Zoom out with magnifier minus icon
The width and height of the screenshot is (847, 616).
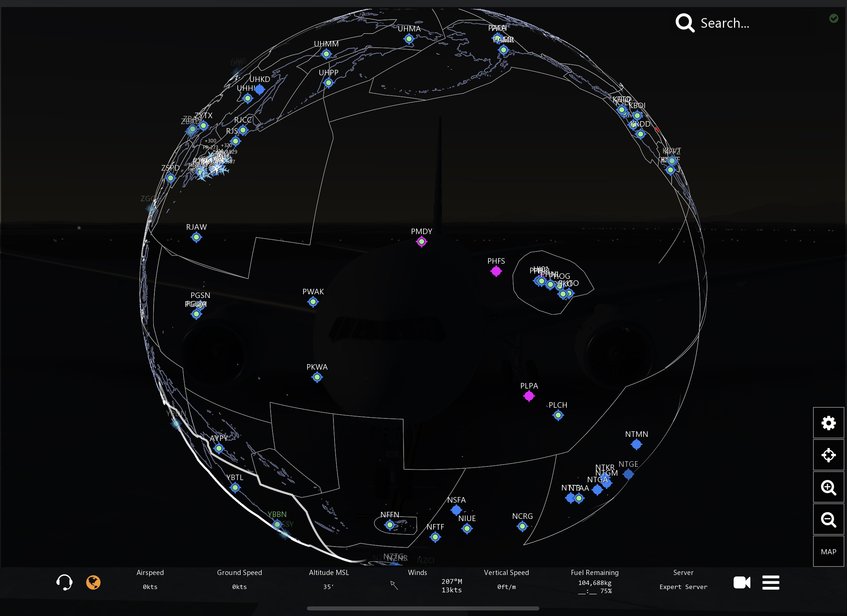828,519
